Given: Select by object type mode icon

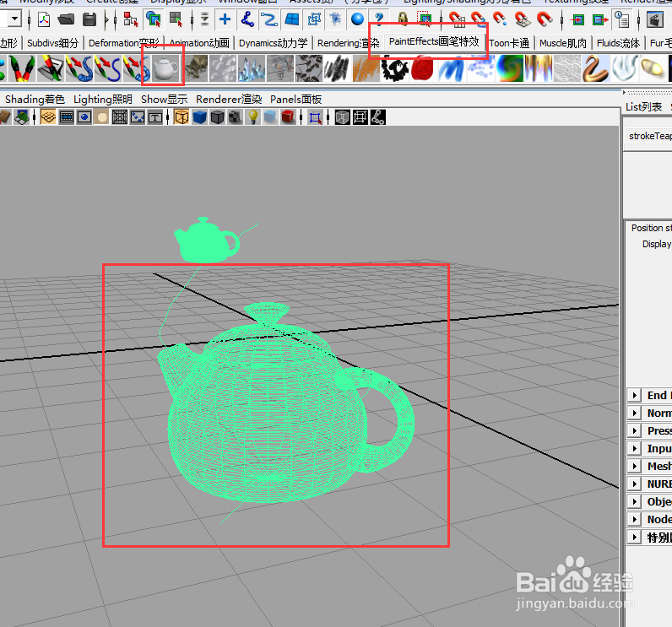Looking at the screenshot, I should point(154,19).
